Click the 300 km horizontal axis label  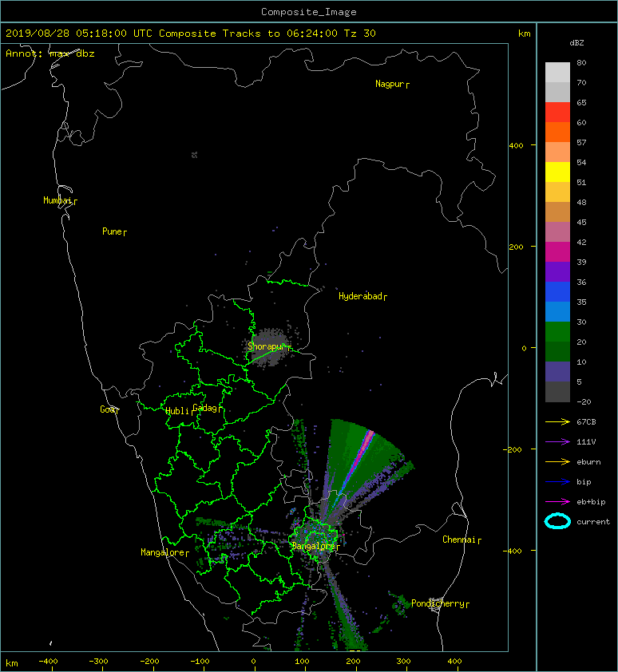coord(403,662)
